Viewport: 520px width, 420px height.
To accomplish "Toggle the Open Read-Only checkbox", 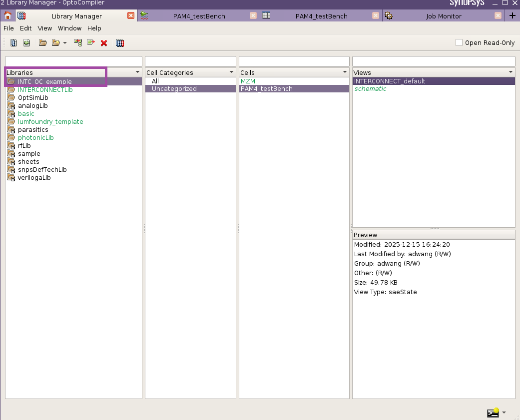I will point(459,42).
